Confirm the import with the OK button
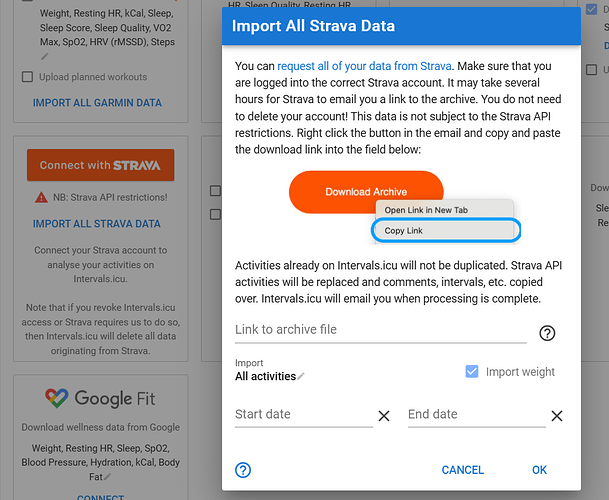 pos(539,470)
